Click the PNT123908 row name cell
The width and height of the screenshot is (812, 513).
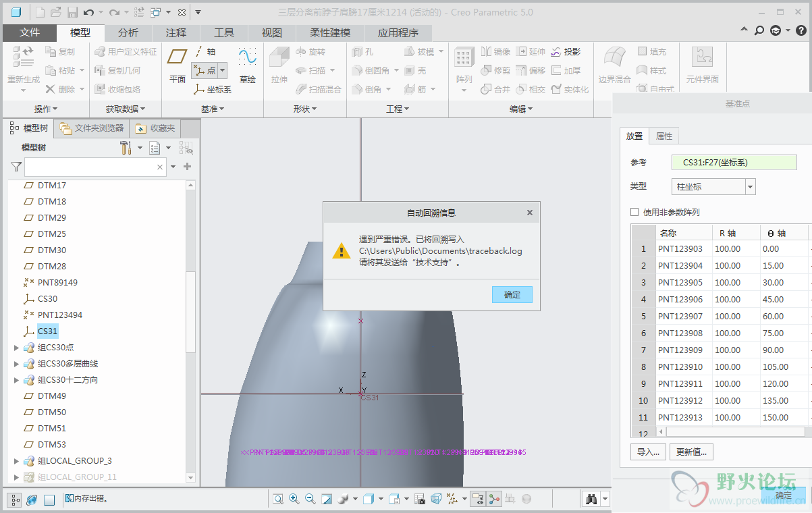pyautogui.click(x=683, y=333)
